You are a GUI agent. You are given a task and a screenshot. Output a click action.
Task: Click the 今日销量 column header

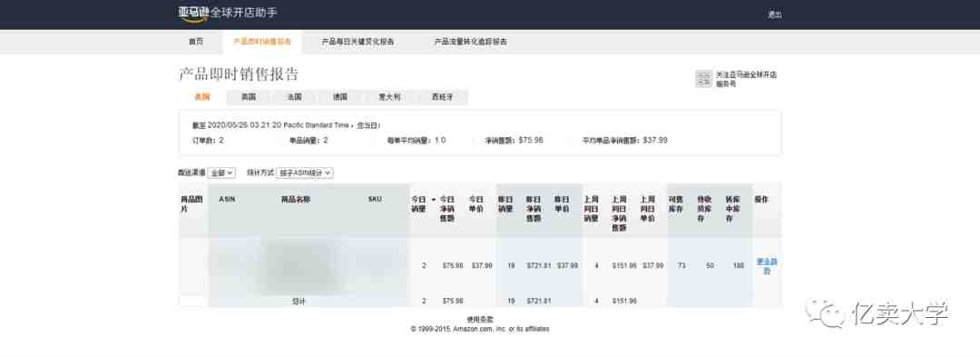[x=418, y=203]
